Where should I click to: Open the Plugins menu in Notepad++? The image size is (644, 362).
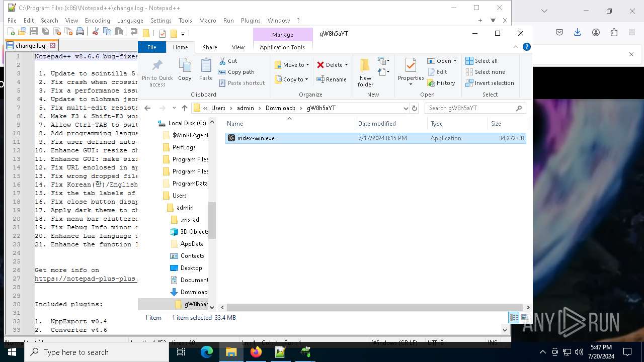(251, 21)
